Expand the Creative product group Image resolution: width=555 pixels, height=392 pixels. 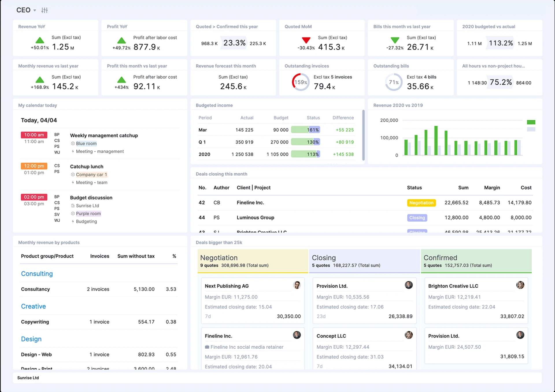pos(33,306)
